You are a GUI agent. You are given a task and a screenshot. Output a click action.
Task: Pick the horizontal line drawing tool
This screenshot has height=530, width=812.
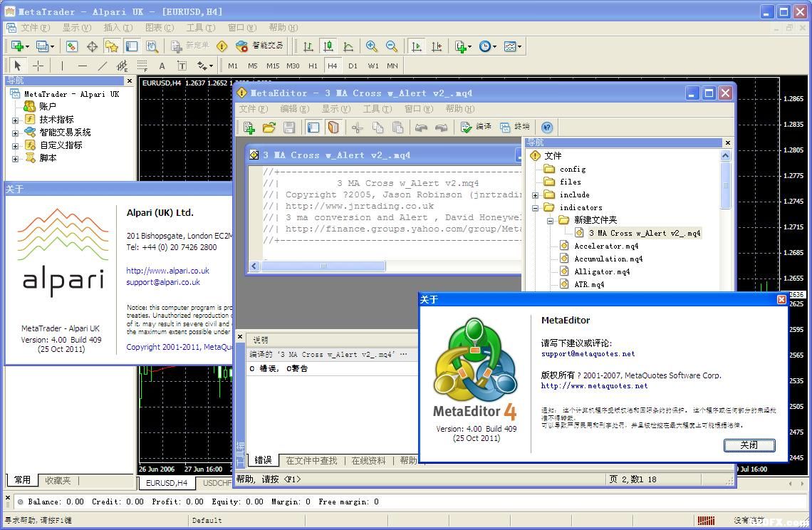(x=82, y=66)
